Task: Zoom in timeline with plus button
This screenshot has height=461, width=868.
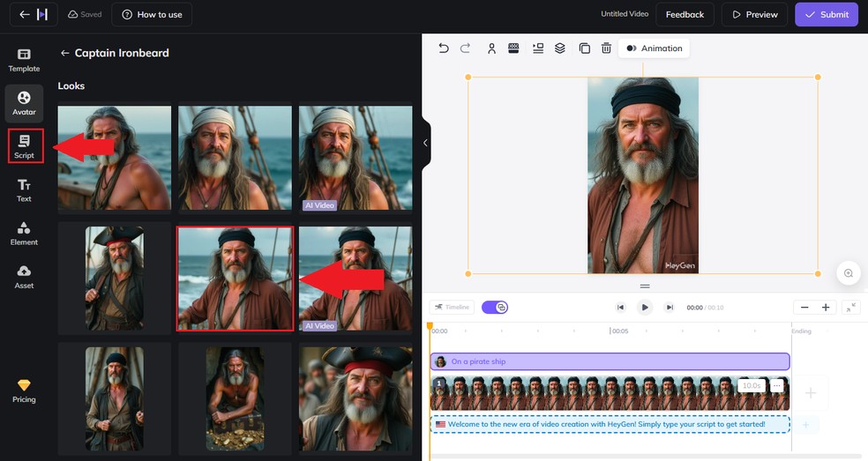Action: tap(826, 307)
